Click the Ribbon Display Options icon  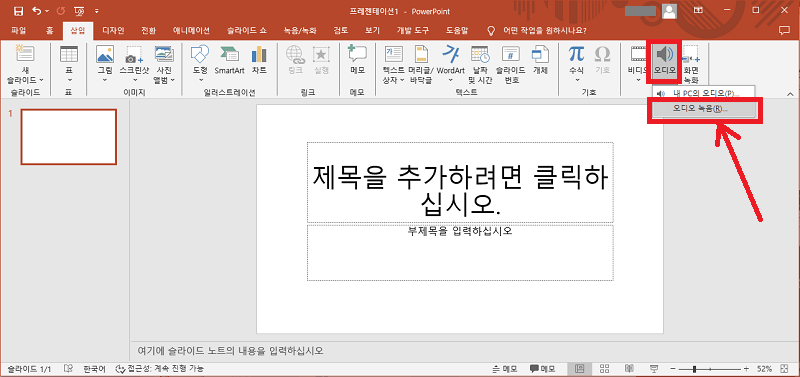tap(697, 10)
